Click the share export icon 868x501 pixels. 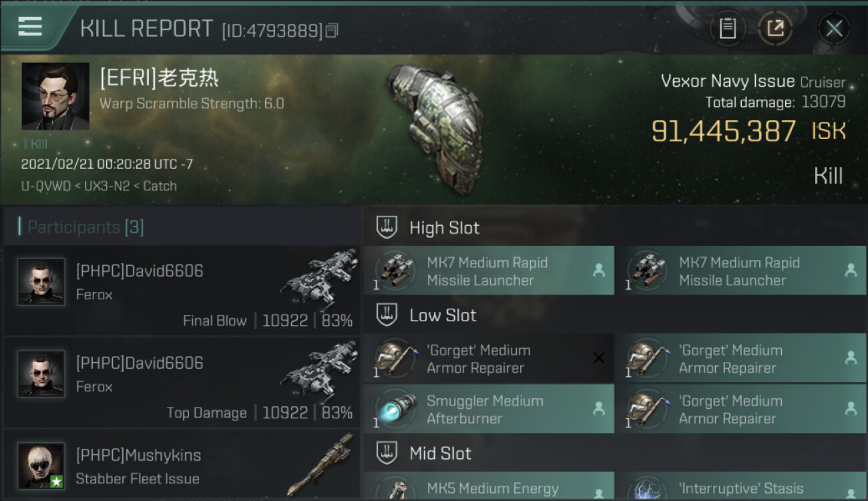click(x=775, y=28)
